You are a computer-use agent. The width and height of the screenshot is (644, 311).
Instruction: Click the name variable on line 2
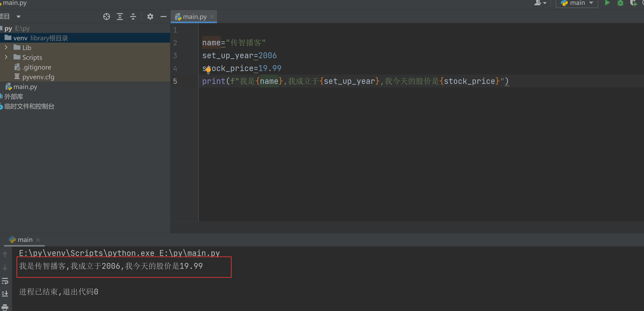point(211,43)
